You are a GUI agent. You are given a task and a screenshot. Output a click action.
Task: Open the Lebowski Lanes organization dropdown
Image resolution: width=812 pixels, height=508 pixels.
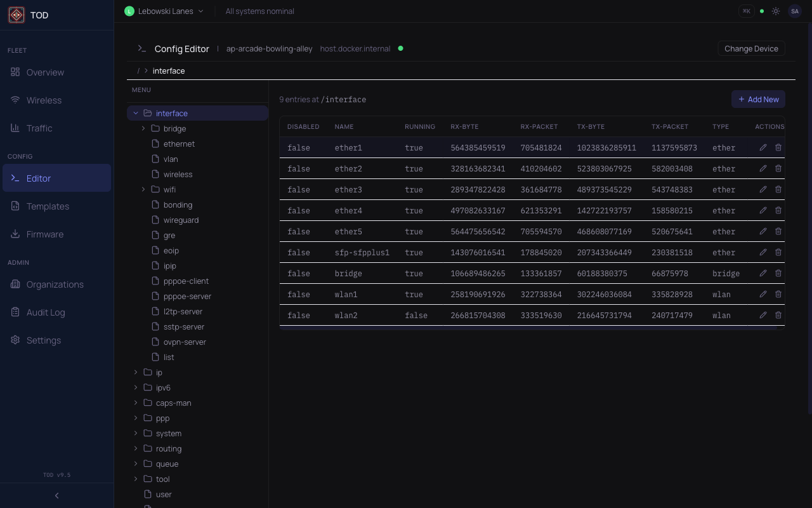(x=164, y=11)
